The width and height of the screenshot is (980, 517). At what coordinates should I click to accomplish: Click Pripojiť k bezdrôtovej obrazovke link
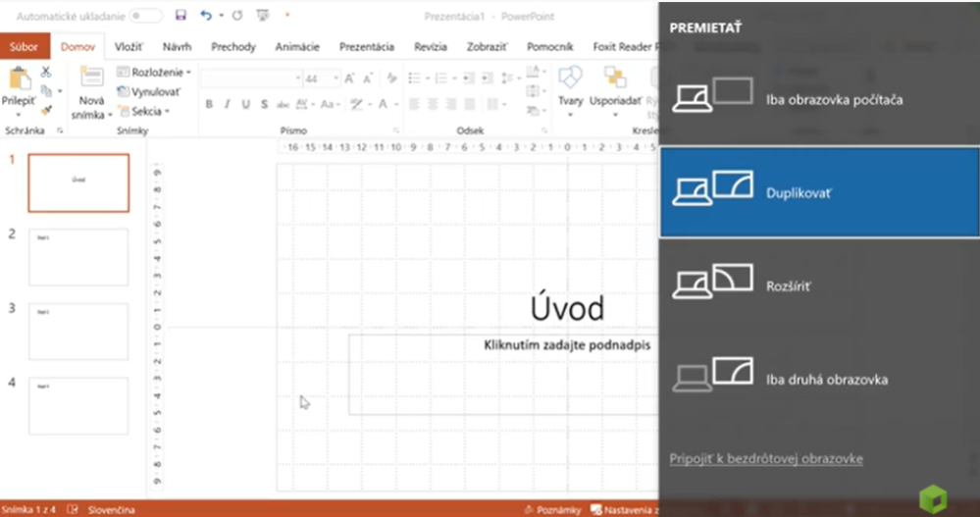tap(765, 458)
